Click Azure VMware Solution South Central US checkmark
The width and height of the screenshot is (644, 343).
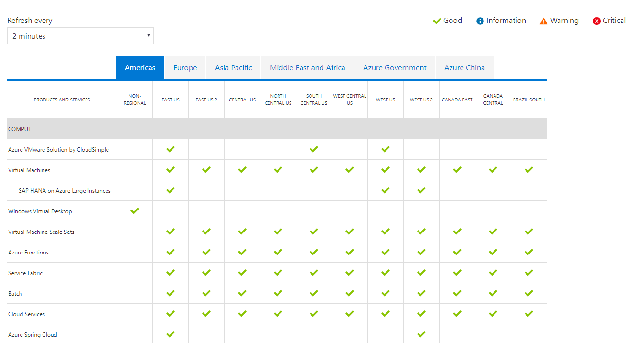coord(314,149)
